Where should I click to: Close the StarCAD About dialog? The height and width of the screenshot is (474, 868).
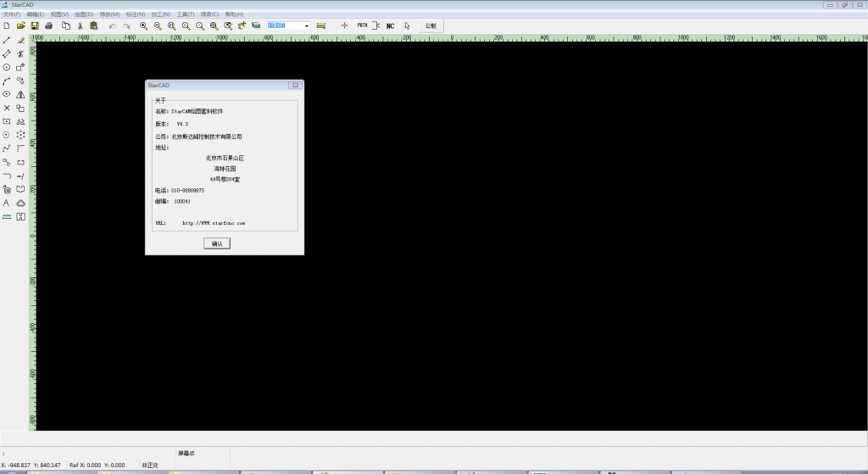tap(295, 86)
